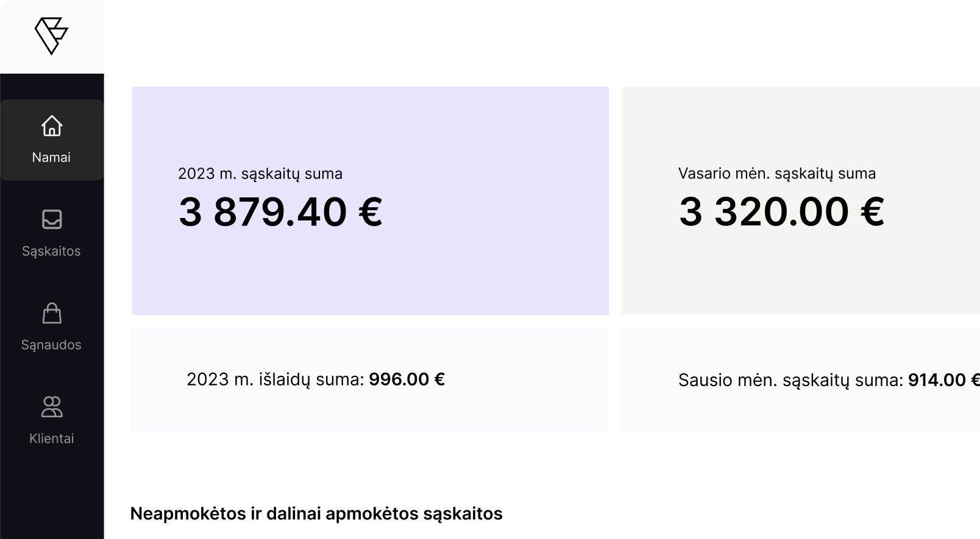Click the 996.00 € expense value
This screenshot has width=980, height=539.
point(407,379)
